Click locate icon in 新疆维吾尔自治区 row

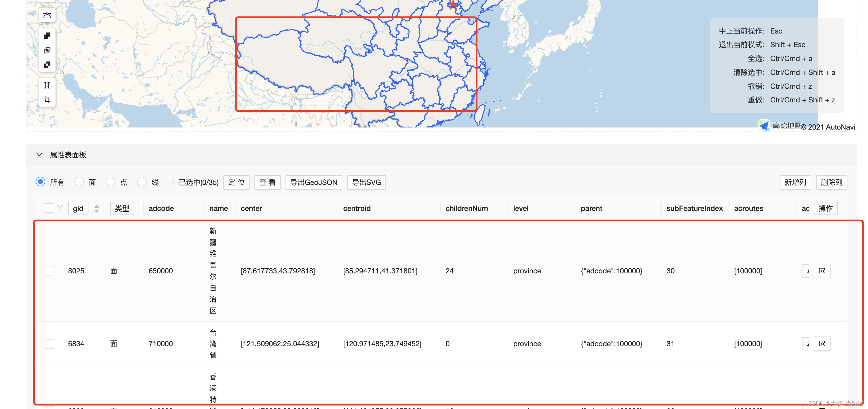click(822, 271)
